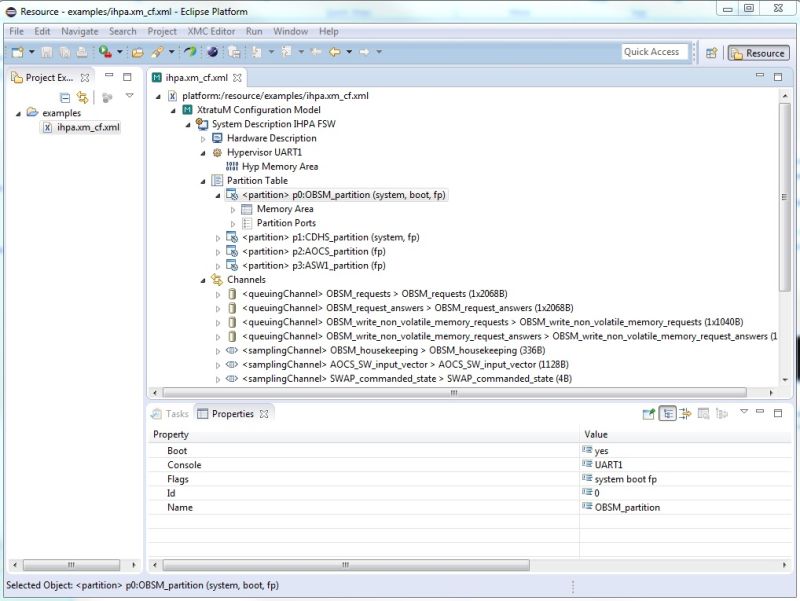Viewport: 800px width, 601px height.
Task: Minimize the Properties view
Action: [x=760, y=411]
